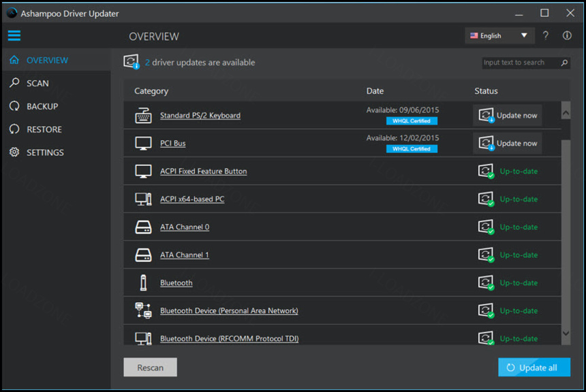This screenshot has width=586, height=392.
Task: Click WHQL Certified badge for PCI Bus
Action: [412, 149]
